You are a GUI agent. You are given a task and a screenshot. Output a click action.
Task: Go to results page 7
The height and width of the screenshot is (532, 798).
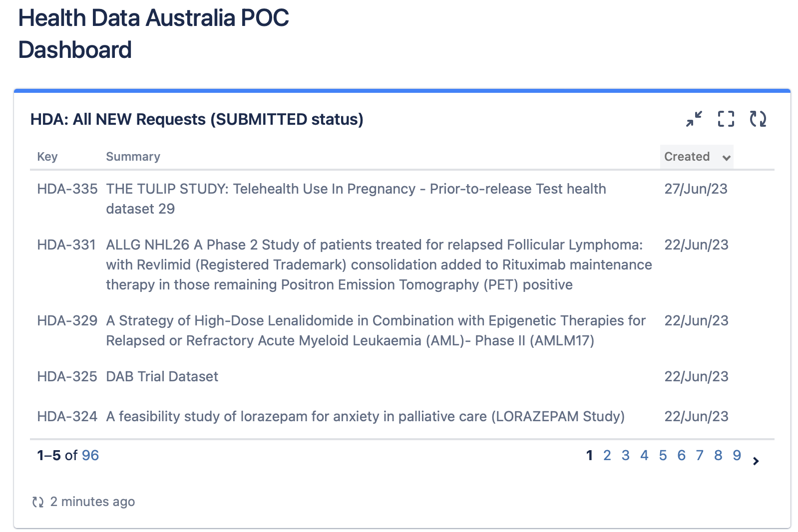click(x=700, y=456)
